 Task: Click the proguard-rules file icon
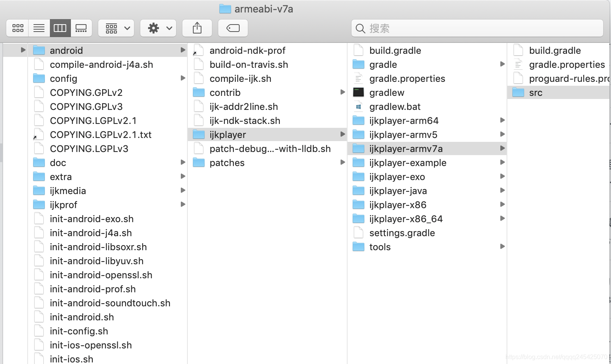click(518, 78)
